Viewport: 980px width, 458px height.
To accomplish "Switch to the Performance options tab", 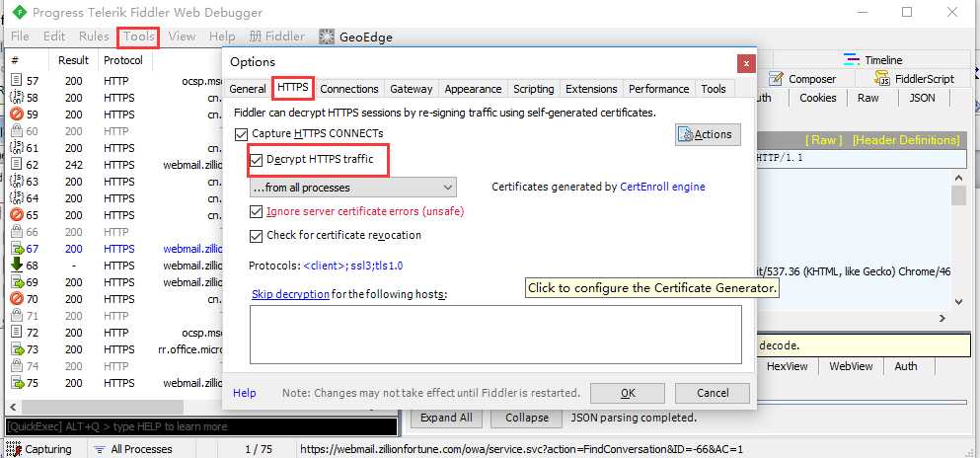I will pyautogui.click(x=658, y=89).
